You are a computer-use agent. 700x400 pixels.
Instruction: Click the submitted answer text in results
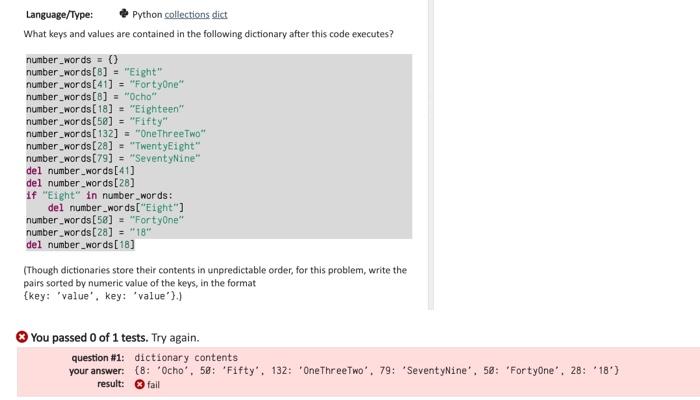click(376, 371)
